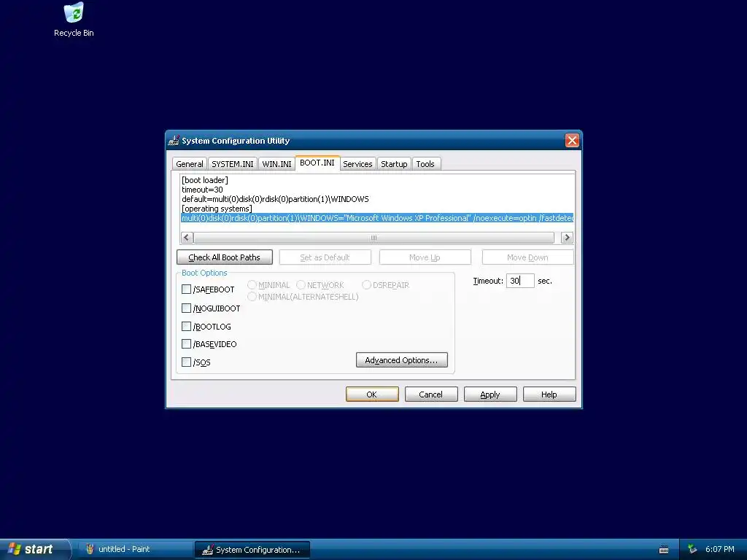Click the Move Down button
This screenshot has height=560, width=747.
coord(527,257)
